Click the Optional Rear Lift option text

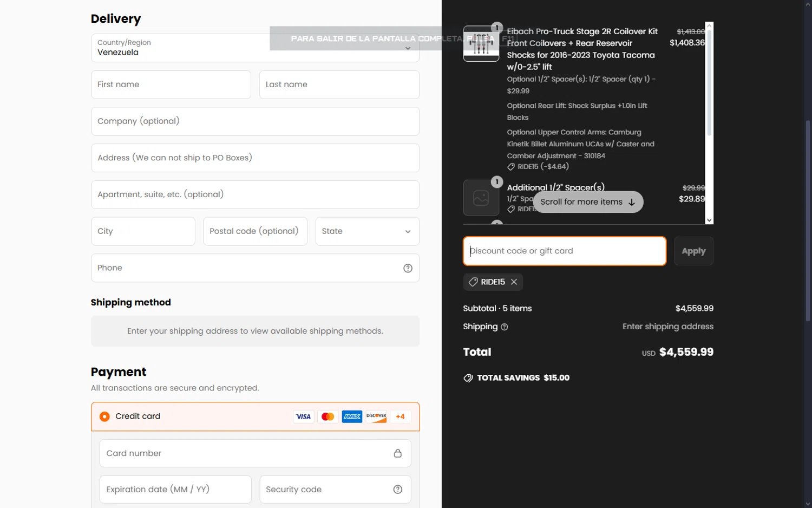577,112
